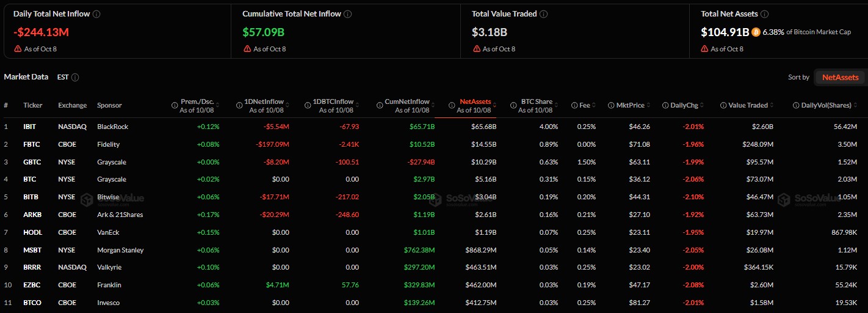Click info icon of 1DBTCInflow column
Viewport: 868px width, 313px height.
point(308,105)
